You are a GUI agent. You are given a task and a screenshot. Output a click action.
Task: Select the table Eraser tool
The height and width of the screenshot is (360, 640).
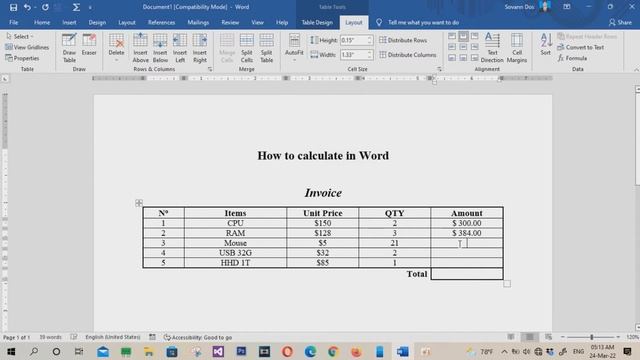[x=89, y=45]
